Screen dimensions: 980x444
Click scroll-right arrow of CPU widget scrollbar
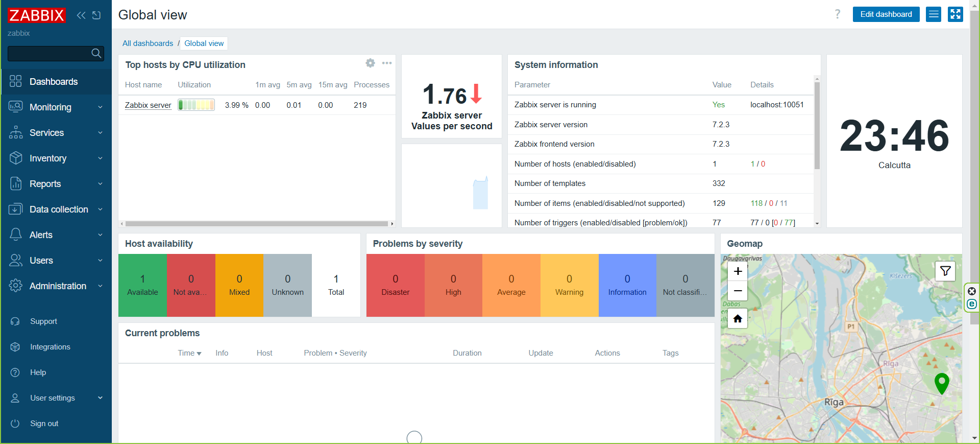(392, 224)
